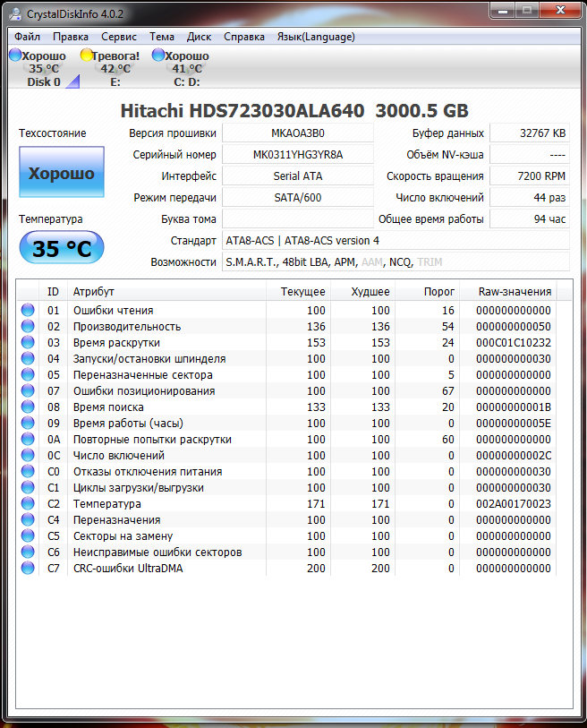Open the Справка menu
This screenshot has height=728, width=587.
click(x=244, y=37)
